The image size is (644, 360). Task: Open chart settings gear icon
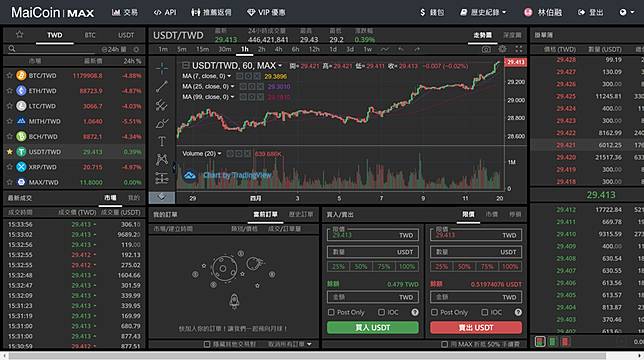tap(502, 49)
